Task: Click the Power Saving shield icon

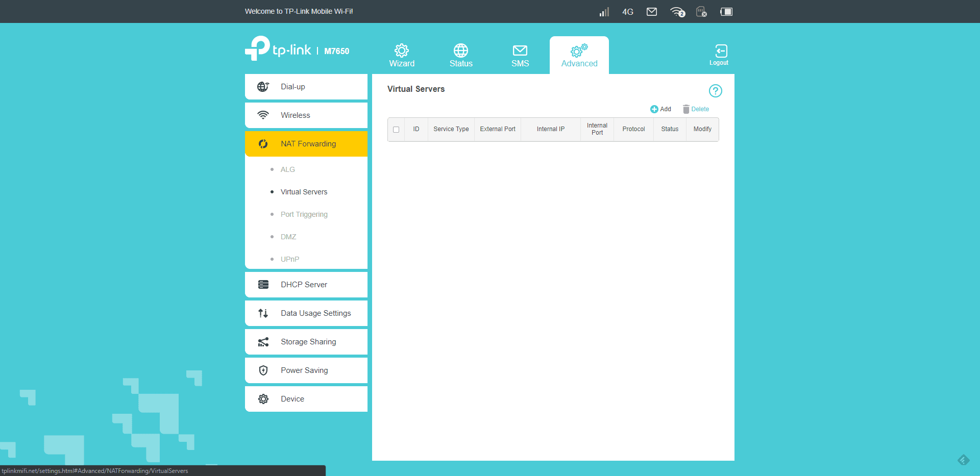Action: pyautogui.click(x=263, y=370)
